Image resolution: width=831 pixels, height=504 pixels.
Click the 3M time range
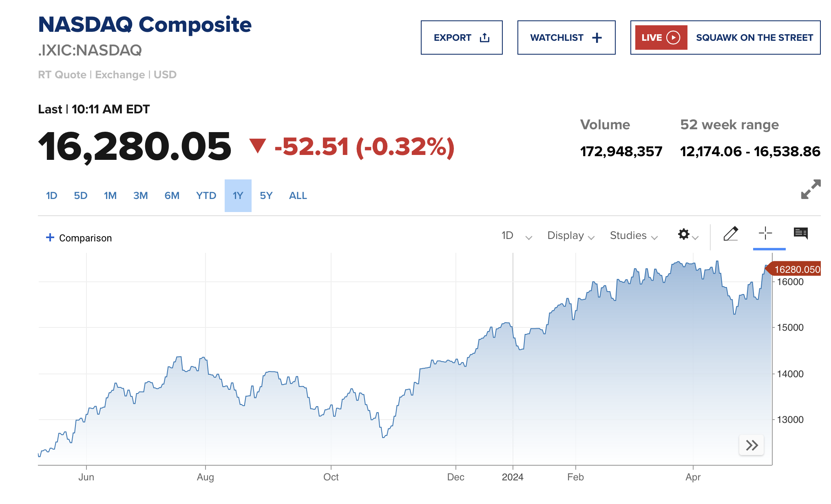click(140, 196)
